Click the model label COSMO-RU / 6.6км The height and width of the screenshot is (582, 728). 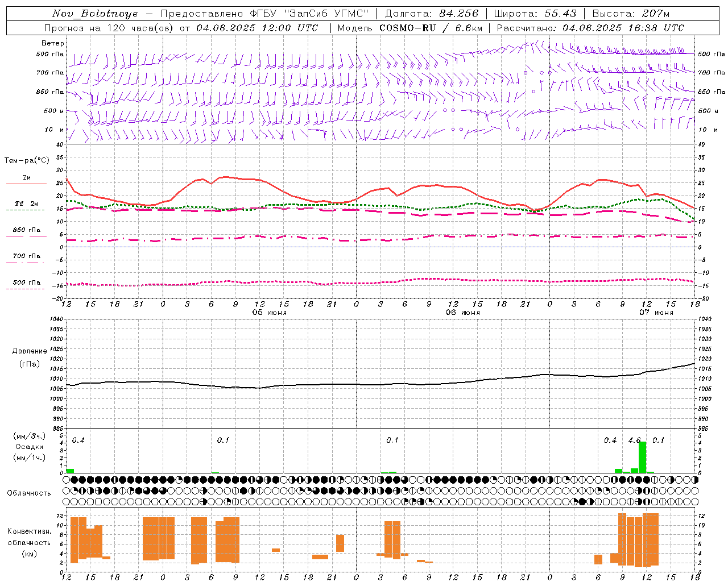click(431, 28)
